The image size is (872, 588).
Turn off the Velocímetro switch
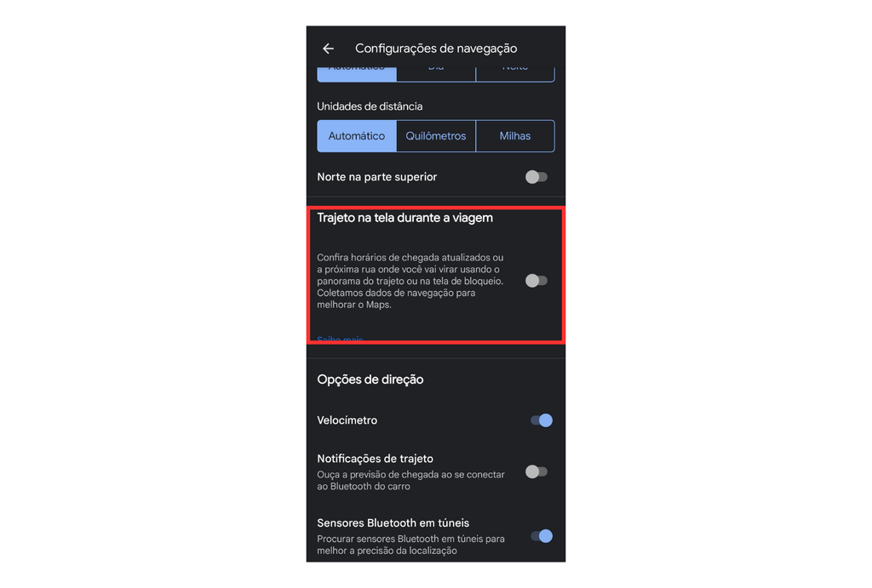coord(541,420)
